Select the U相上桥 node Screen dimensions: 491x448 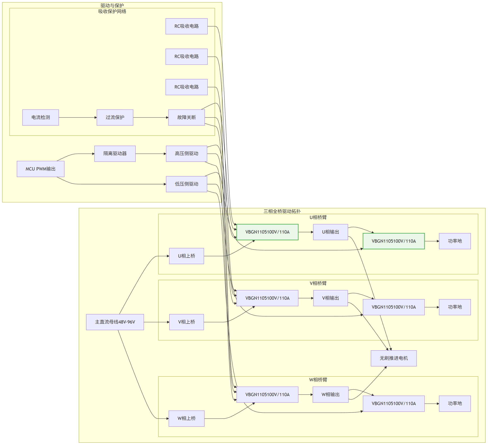[187, 256]
